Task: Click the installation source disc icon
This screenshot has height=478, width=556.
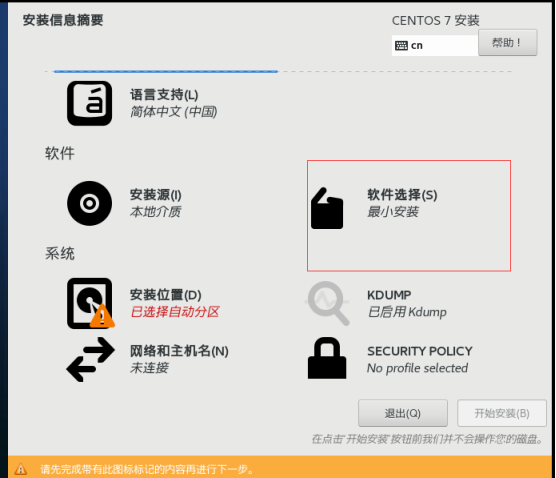Action: (x=89, y=203)
